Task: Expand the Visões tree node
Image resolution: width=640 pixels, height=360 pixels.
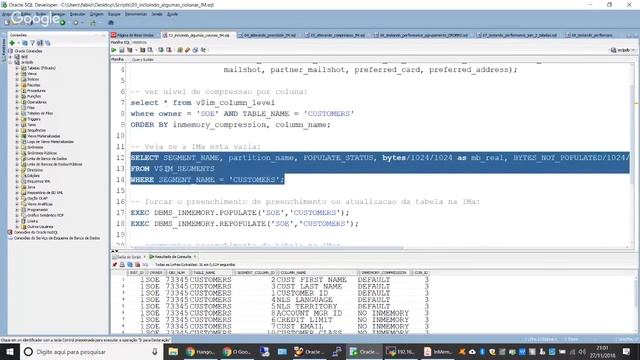Action: pyautogui.click(x=17, y=74)
